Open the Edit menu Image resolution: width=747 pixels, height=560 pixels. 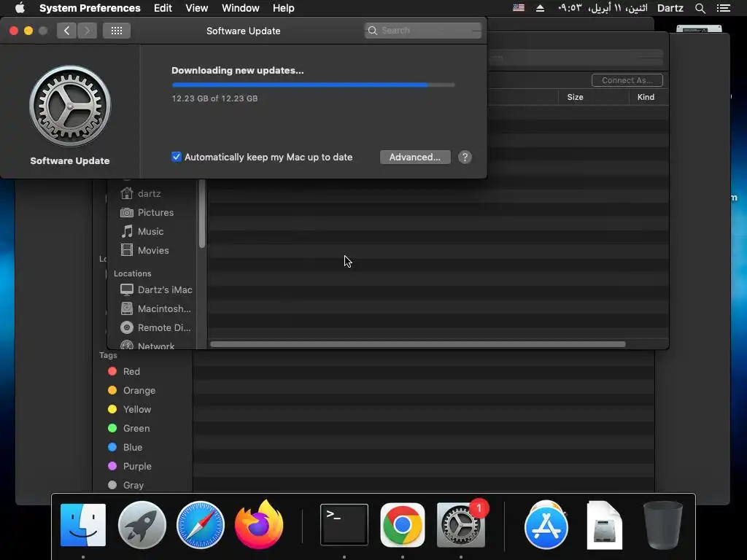pos(163,8)
